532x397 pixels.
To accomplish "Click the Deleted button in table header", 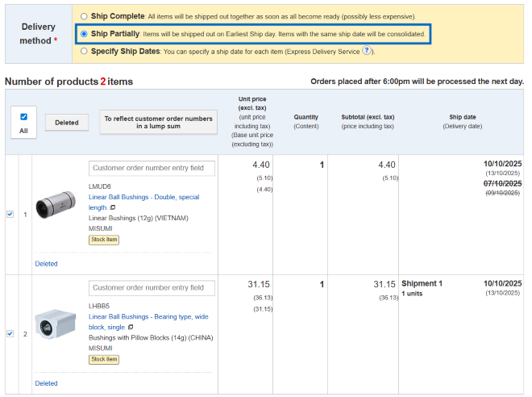I will coord(66,123).
